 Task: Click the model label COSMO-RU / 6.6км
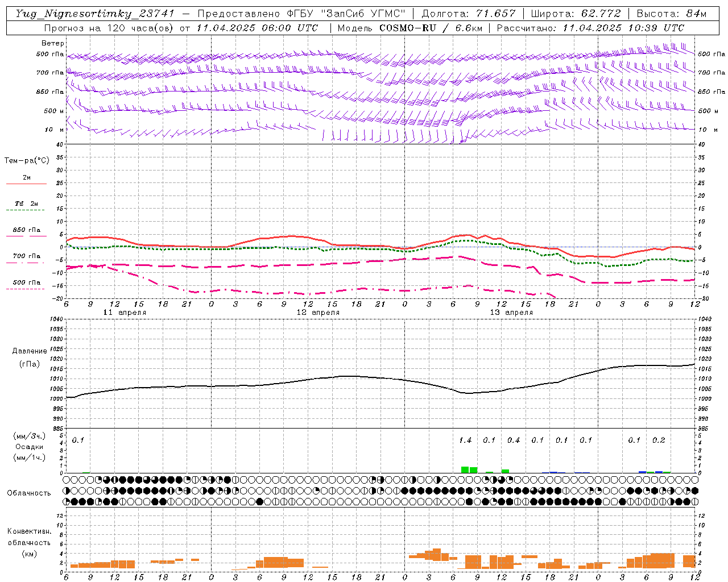pyautogui.click(x=431, y=28)
